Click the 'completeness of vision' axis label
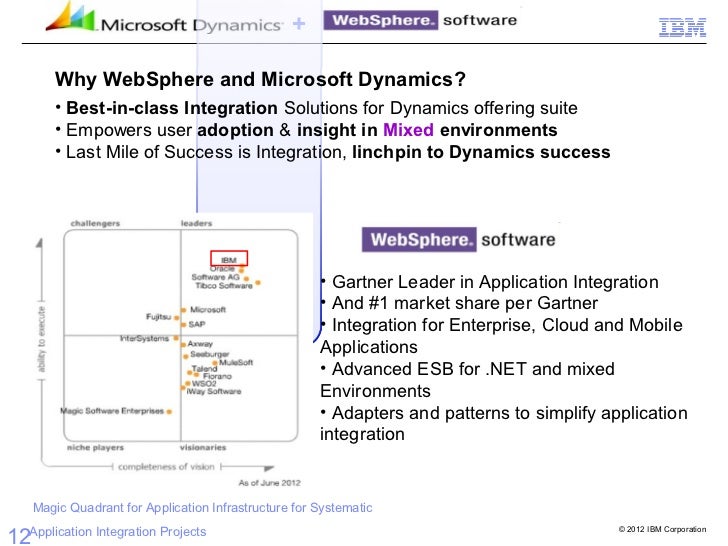 coord(166,467)
